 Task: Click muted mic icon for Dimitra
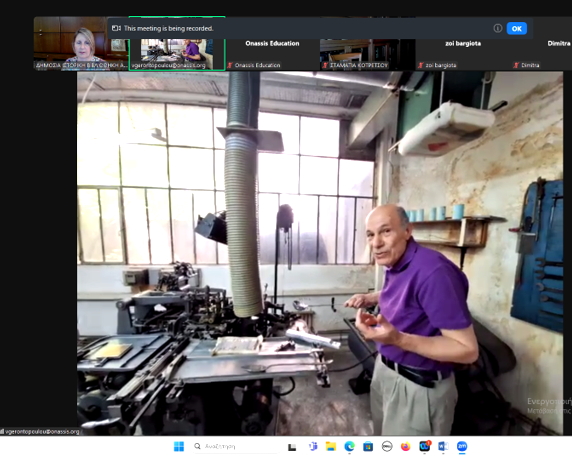click(516, 65)
